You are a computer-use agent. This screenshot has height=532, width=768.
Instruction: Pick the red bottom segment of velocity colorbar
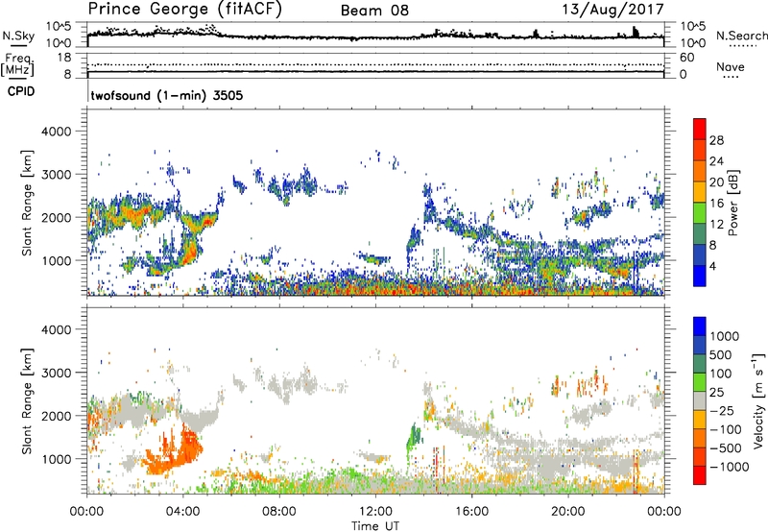tap(700, 475)
